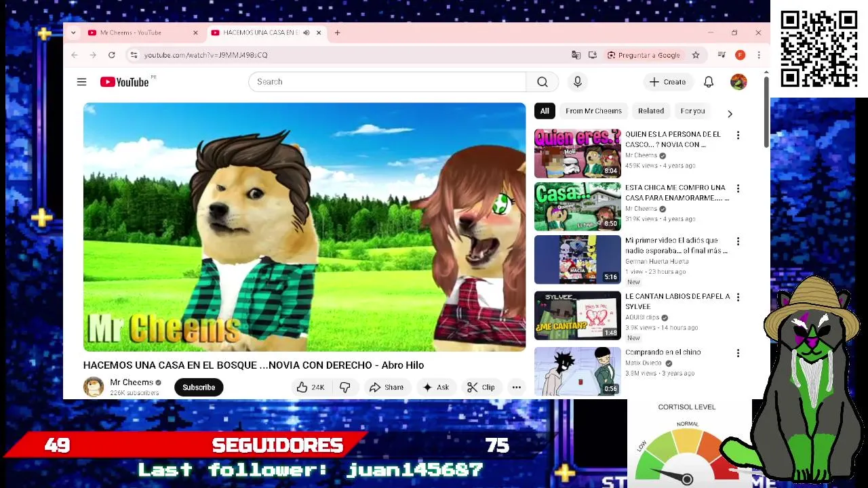868x488 pixels.
Task: Open options for Comprando en el chino
Action: (738, 353)
